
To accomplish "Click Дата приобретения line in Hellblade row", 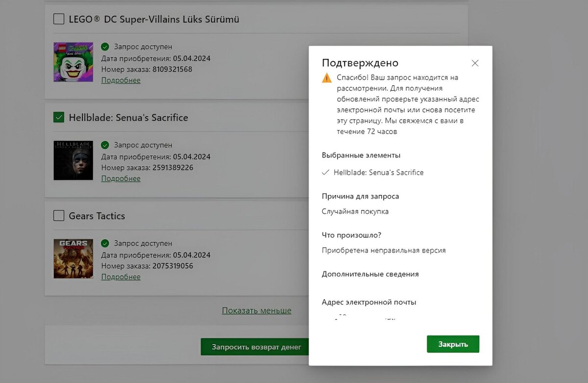I will (x=156, y=157).
